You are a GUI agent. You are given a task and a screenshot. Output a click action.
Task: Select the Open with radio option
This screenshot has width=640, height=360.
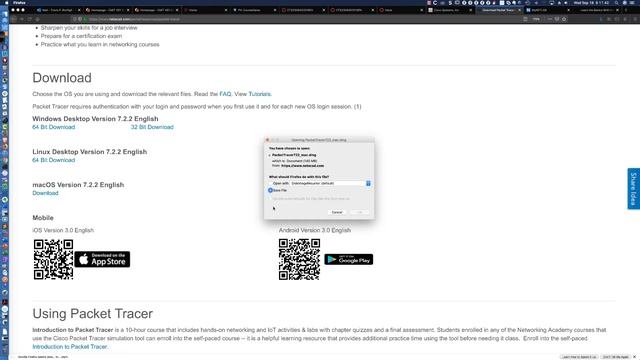click(x=270, y=183)
